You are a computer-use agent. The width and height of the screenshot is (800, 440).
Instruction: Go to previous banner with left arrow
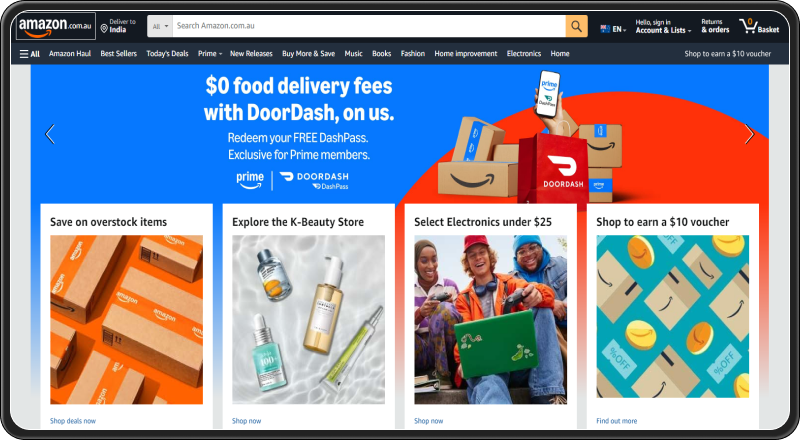(50, 134)
